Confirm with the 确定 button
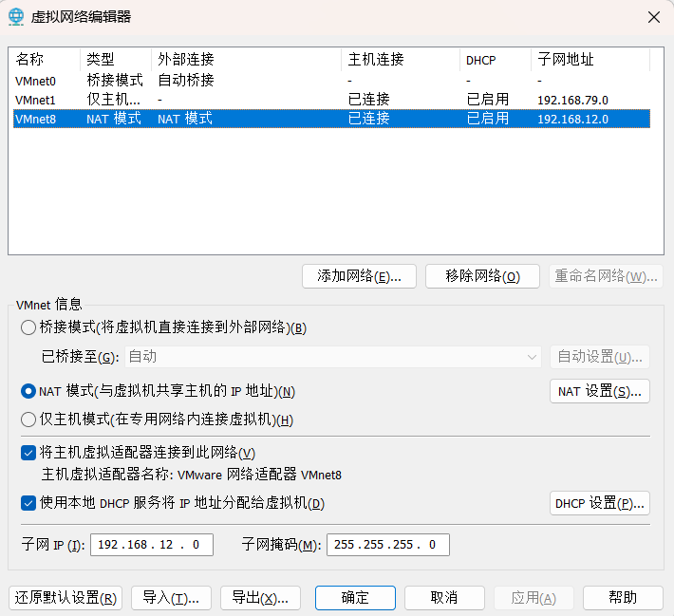This screenshot has height=616, width=674. 355,598
